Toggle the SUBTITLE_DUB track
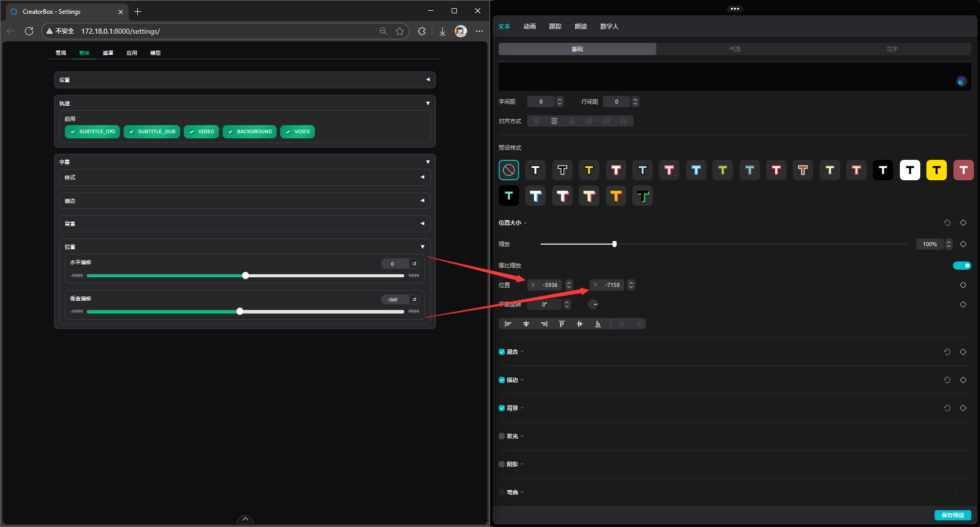 coord(152,132)
